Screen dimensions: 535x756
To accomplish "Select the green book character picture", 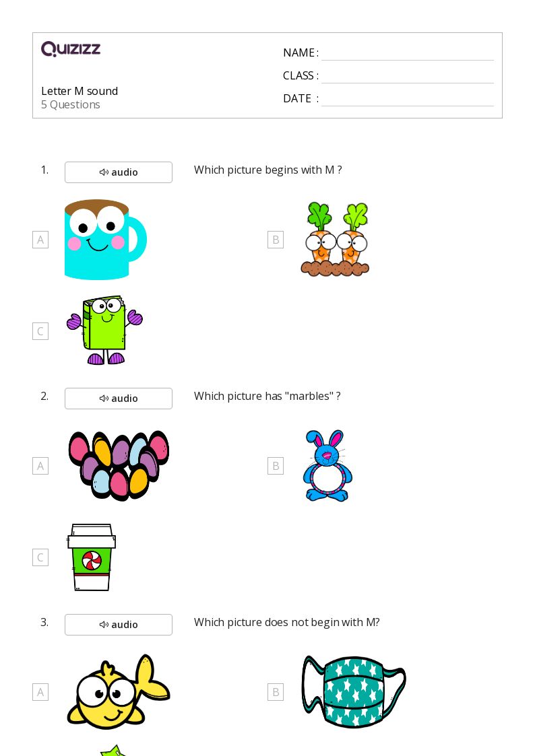I will pos(104,331).
